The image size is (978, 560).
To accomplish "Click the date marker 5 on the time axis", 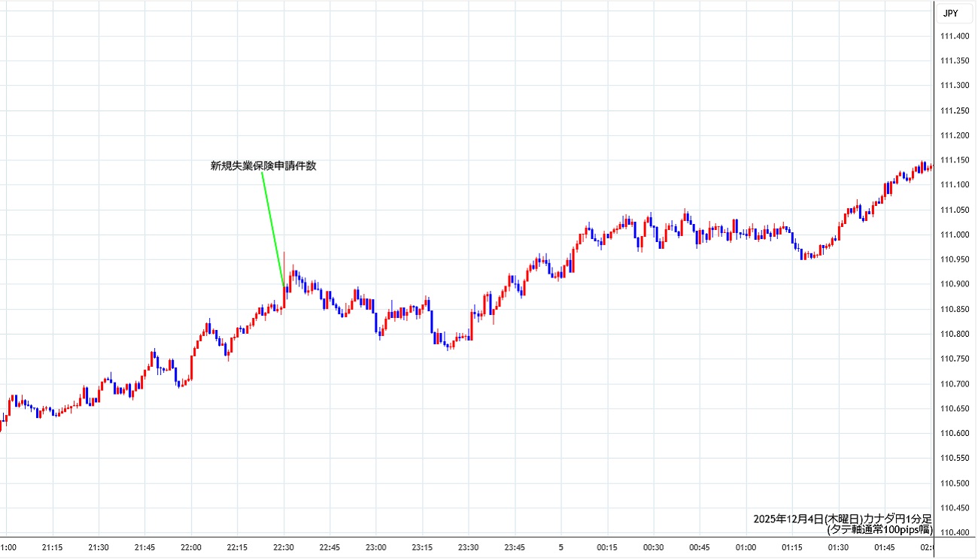I will click(560, 547).
